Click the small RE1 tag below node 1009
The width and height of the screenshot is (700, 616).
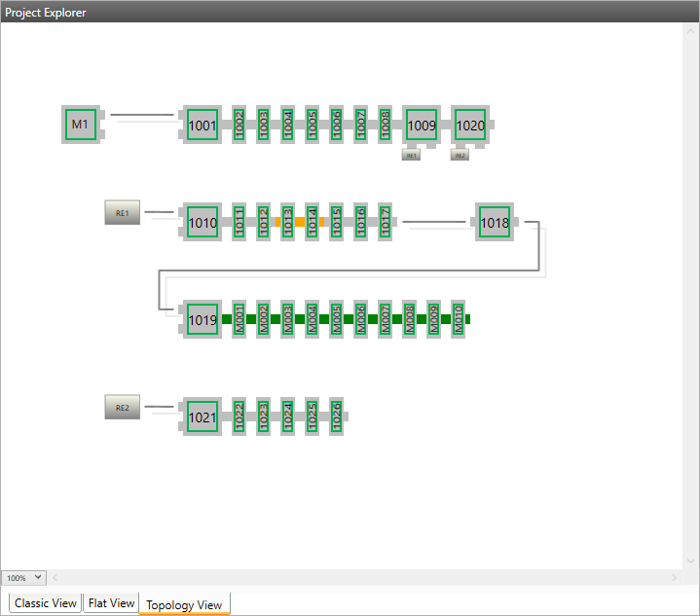pos(411,155)
